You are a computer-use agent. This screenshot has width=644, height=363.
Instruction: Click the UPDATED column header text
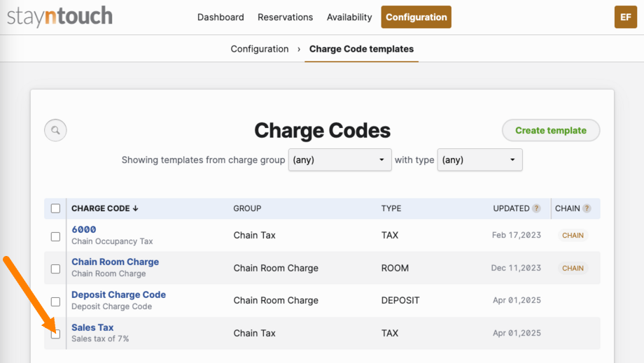pyautogui.click(x=511, y=208)
